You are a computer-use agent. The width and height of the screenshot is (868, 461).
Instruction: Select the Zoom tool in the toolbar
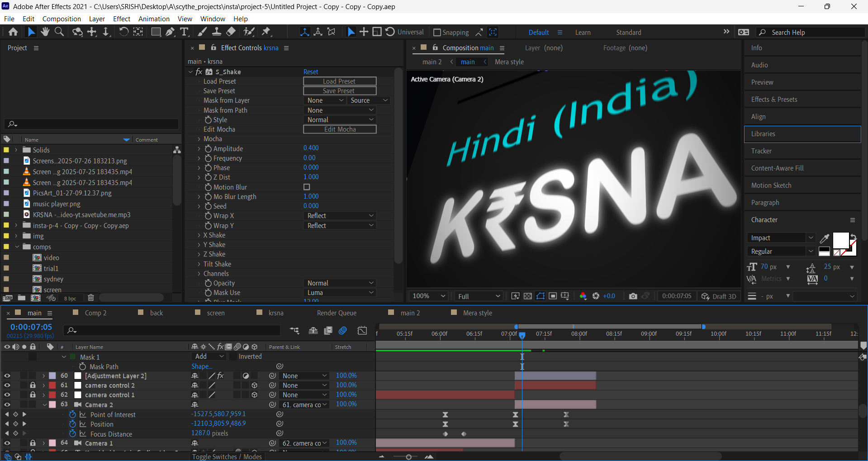point(59,32)
